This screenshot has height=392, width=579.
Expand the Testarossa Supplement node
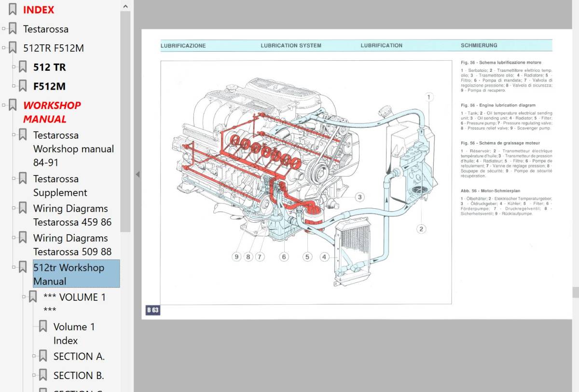coord(14,179)
